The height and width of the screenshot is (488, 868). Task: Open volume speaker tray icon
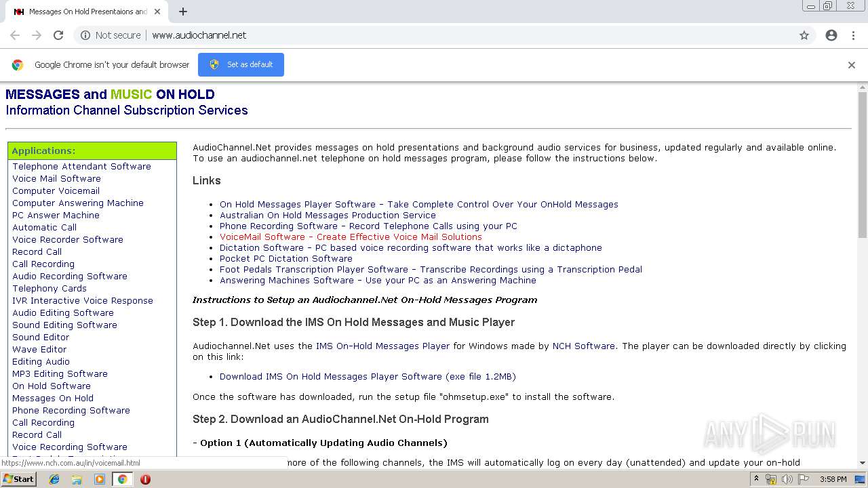pyautogui.click(x=787, y=479)
